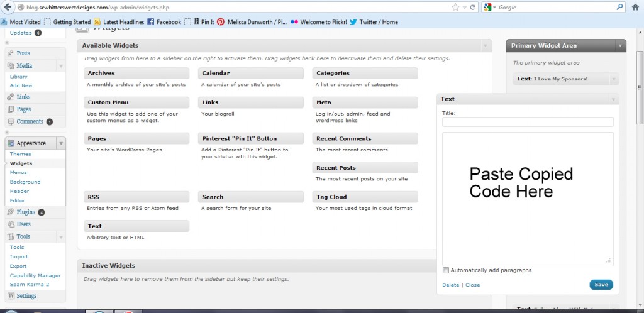Click the Delete link in Text widget

[450, 285]
